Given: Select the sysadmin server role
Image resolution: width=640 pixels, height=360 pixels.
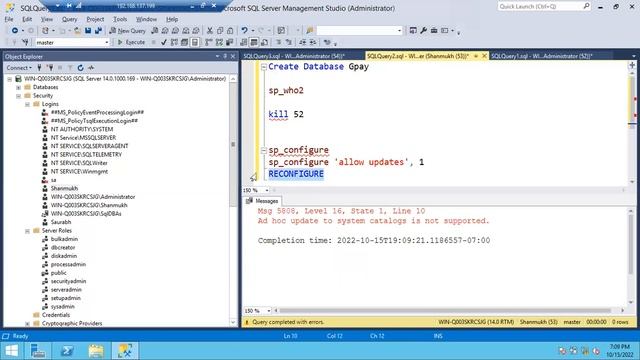Looking at the screenshot, I should pyautogui.click(x=62, y=307).
